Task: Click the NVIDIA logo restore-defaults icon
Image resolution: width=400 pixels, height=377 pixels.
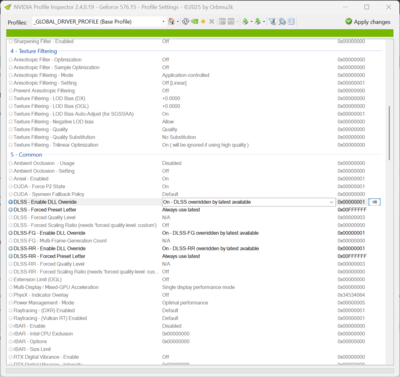Action: 194,22
